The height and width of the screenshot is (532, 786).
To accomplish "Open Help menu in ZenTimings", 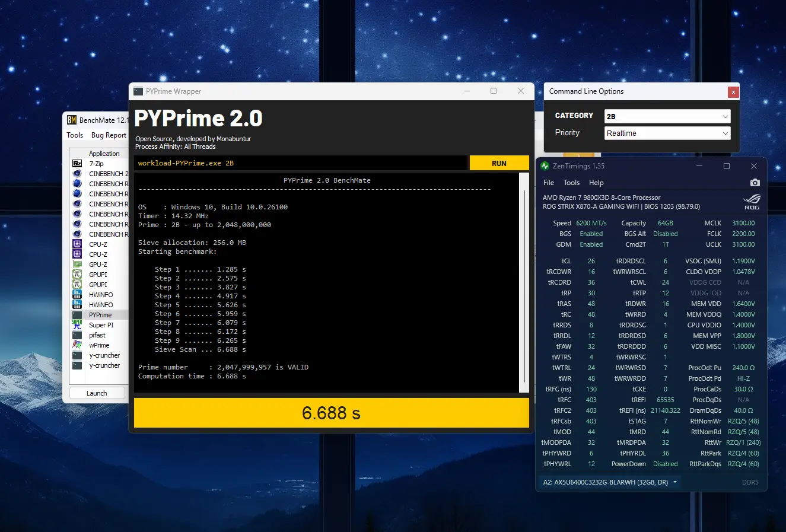I will click(x=596, y=183).
